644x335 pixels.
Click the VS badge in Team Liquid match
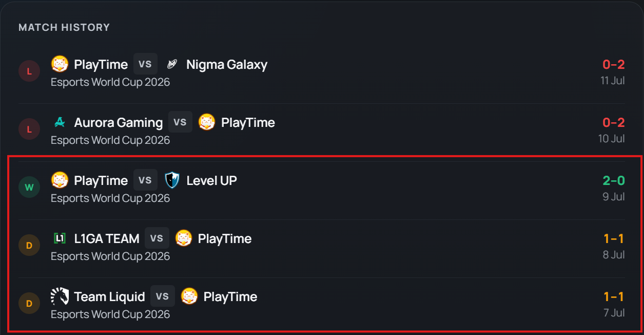coord(163,296)
